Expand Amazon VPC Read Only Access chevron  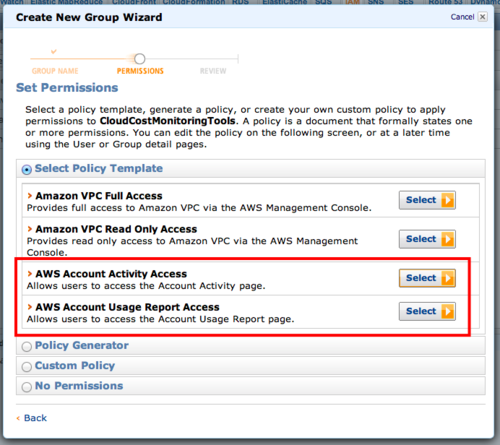click(30, 229)
